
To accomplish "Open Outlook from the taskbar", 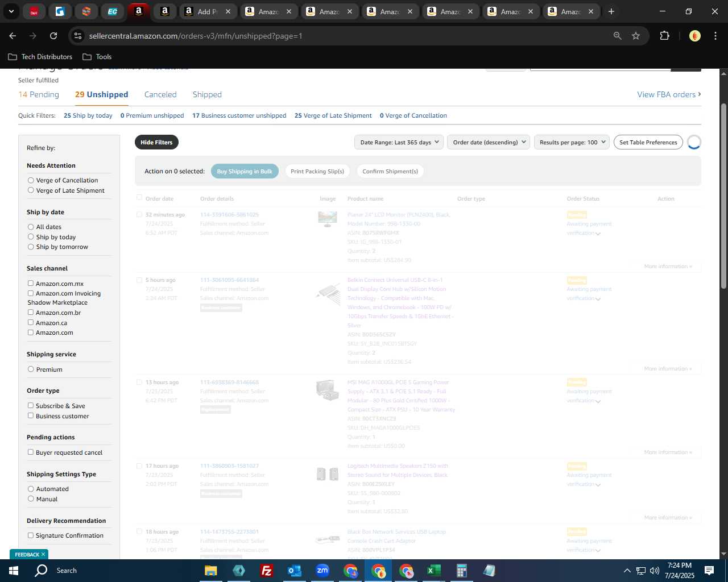I will (294, 571).
